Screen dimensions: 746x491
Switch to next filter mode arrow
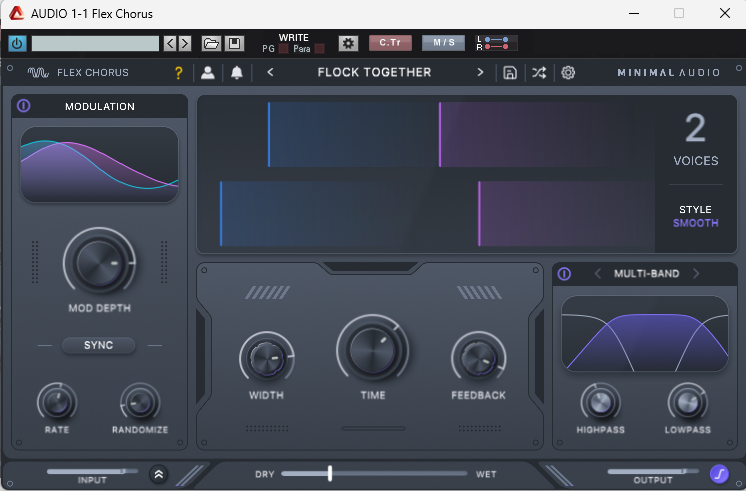tap(696, 274)
